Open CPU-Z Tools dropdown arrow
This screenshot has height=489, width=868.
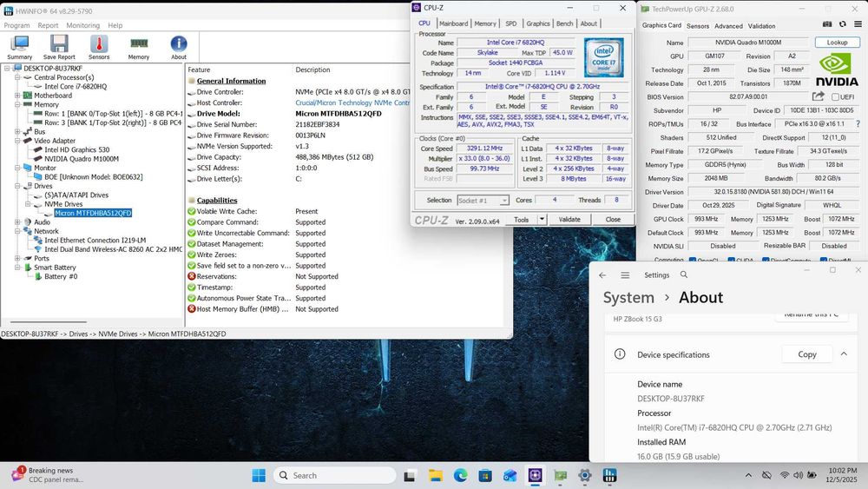pos(542,219)
